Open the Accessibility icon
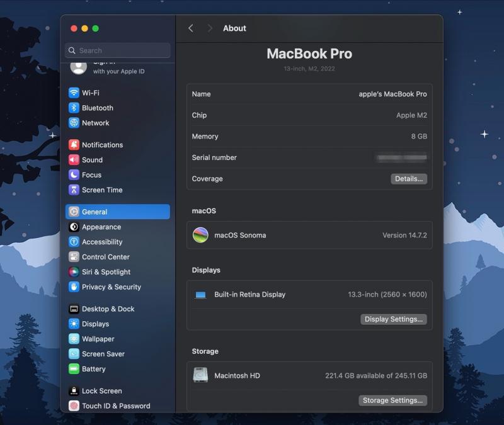The height and width of the screenshot is (425, 504). click(74, 242)
